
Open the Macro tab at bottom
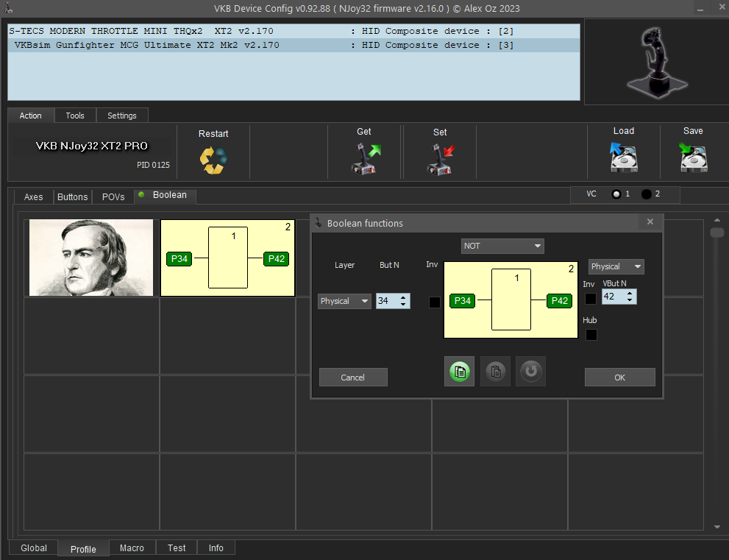coord(132,548)
